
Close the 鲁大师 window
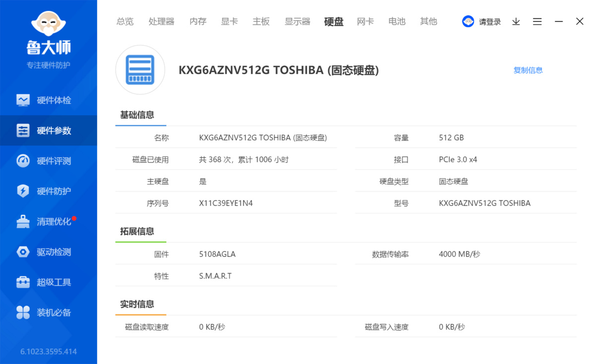point(580,21)
